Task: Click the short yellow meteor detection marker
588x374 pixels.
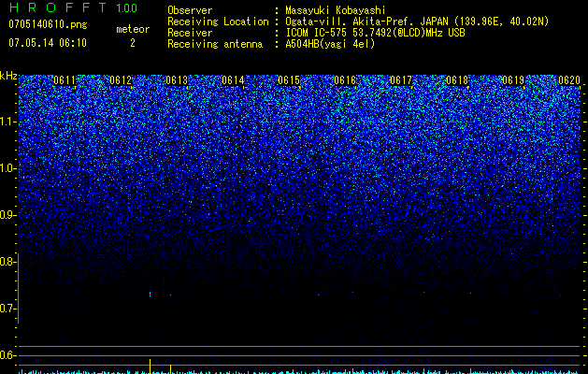Action: pyautogui.click(x=171, y=369)
